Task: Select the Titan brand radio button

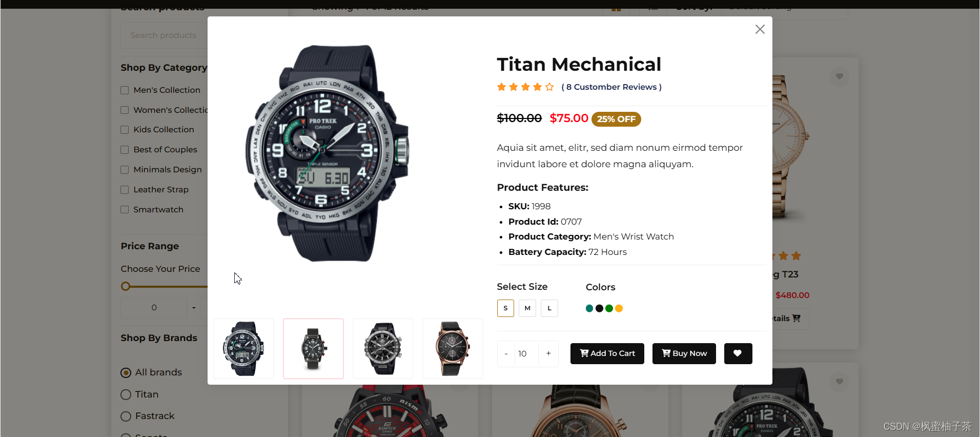Action: click(126, 394)
